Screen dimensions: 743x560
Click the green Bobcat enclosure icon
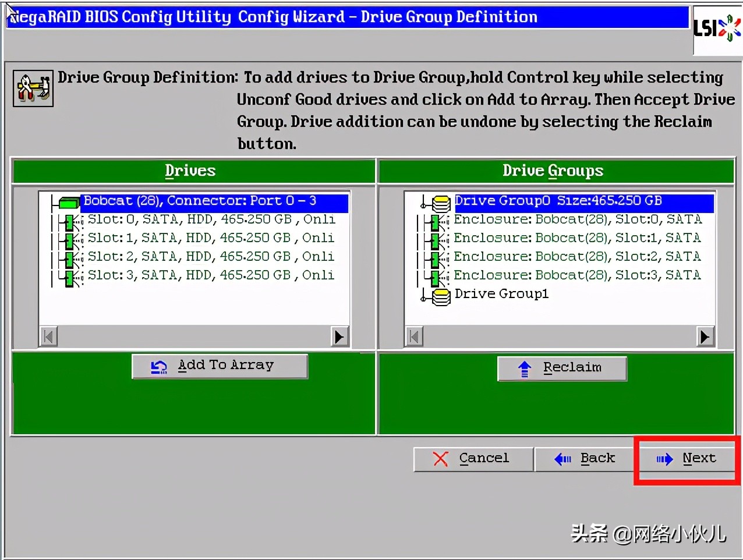pyautogui.click(x=69, y=203)
